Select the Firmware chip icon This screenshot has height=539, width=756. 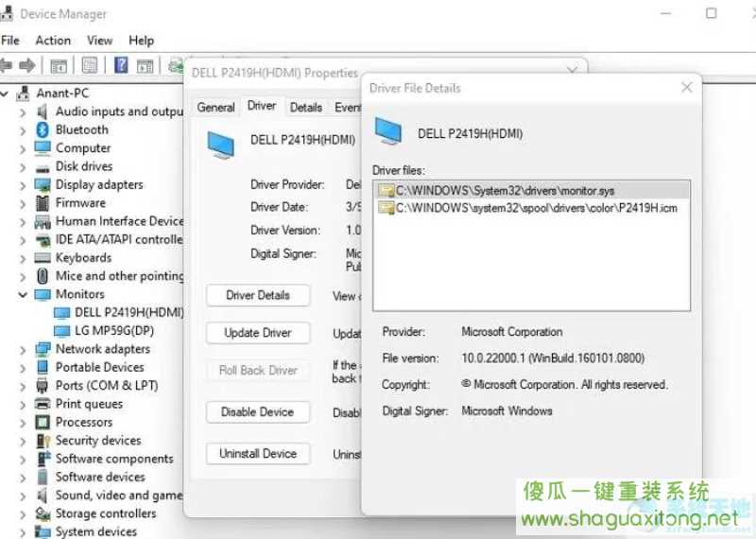[x=43, y=203]
